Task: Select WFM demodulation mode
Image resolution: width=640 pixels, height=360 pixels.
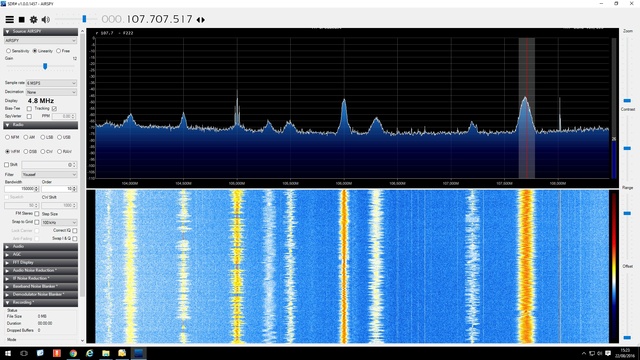Action: click(x=7, y=151)
